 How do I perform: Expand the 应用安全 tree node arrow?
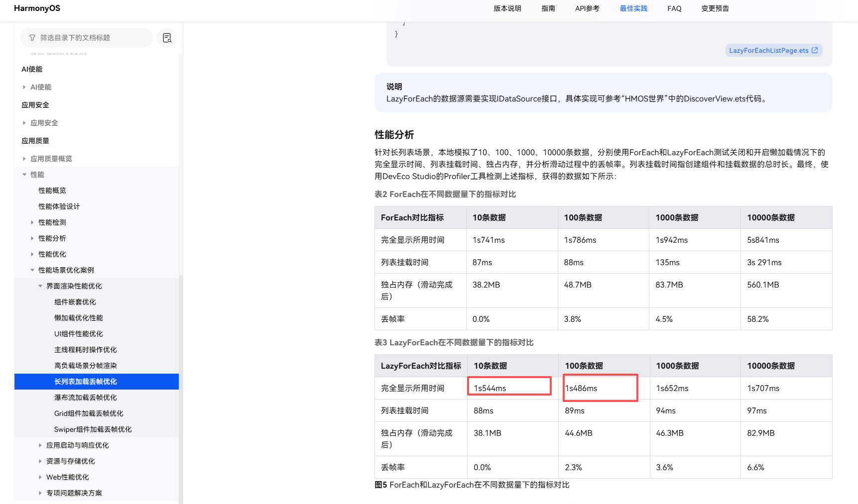coord(24,123)
